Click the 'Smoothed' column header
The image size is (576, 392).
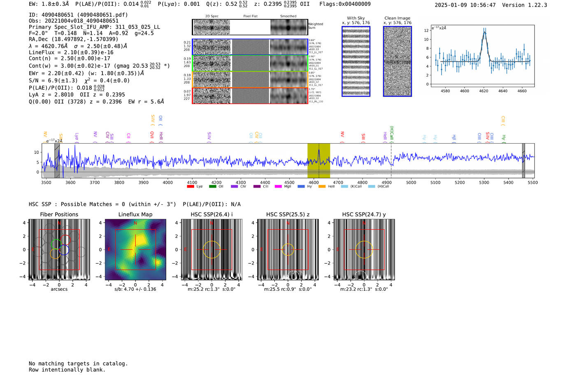(x=288, y=16)
